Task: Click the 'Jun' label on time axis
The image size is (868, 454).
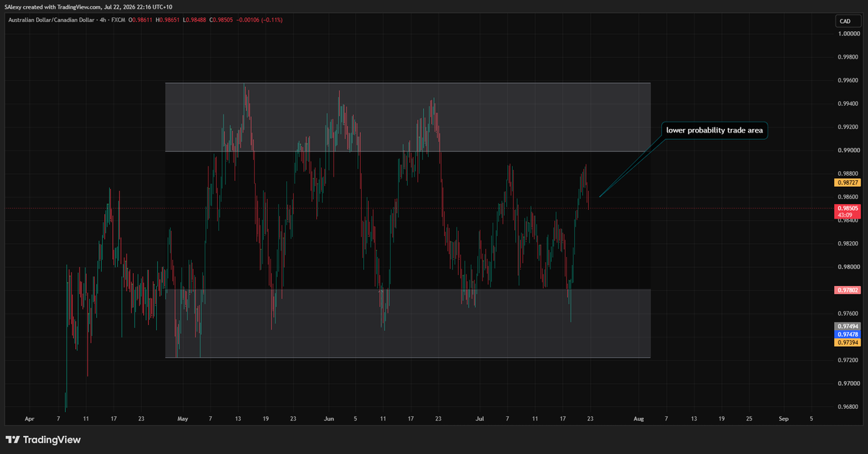Action: (x=329, y=419)
